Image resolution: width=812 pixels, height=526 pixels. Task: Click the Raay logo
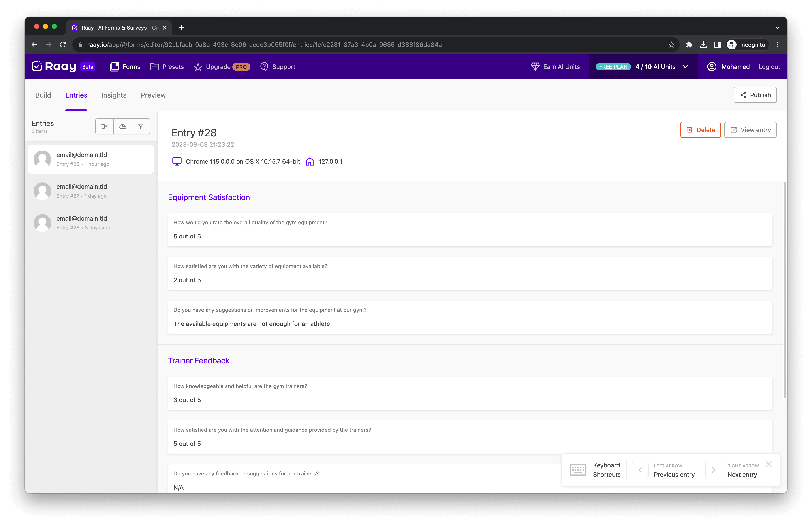(54, 66)
